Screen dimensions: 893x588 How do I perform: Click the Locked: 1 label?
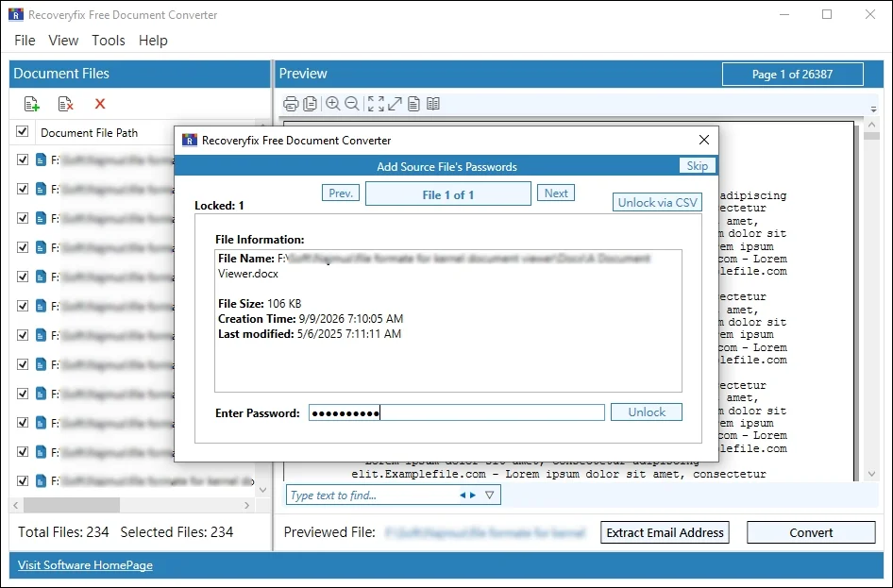(219, 206)
